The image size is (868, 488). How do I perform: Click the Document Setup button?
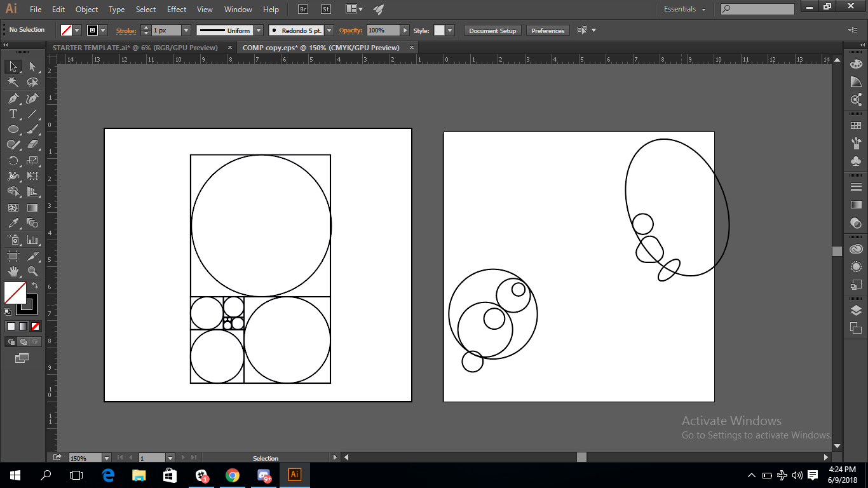coord(492,30)
